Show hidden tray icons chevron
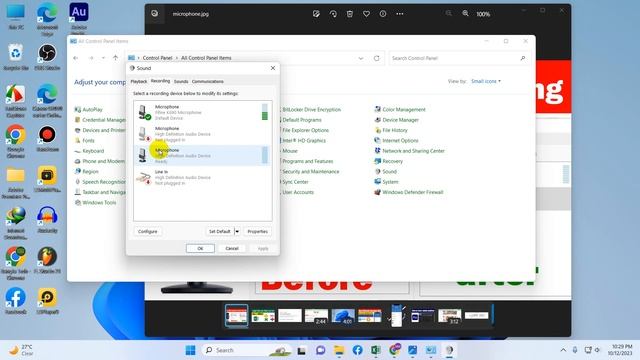The image size is (640, 360). (x=563, y=350)
